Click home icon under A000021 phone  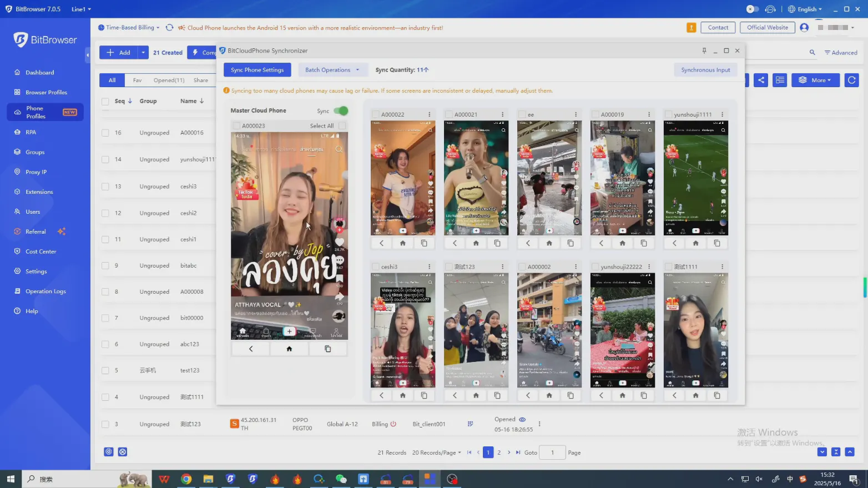(476, 243)
